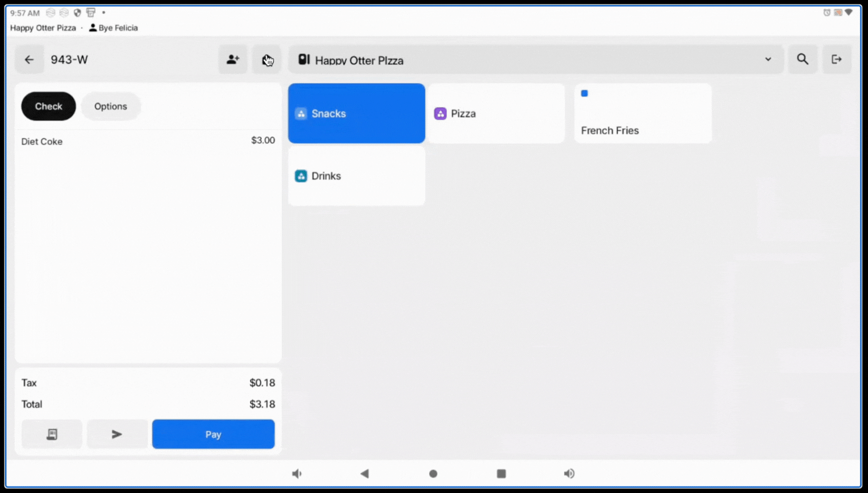Select the Snacks category

(356, 114)
